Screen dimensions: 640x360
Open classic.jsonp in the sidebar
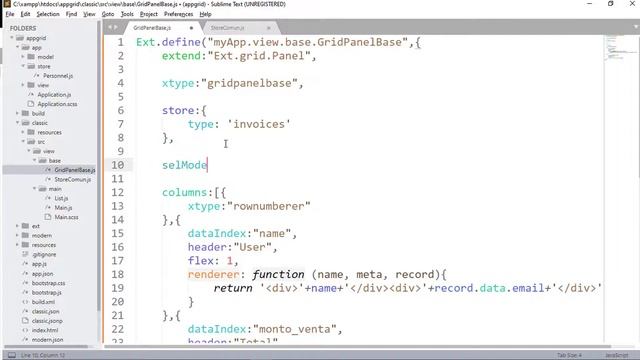(x=47, y=320)
